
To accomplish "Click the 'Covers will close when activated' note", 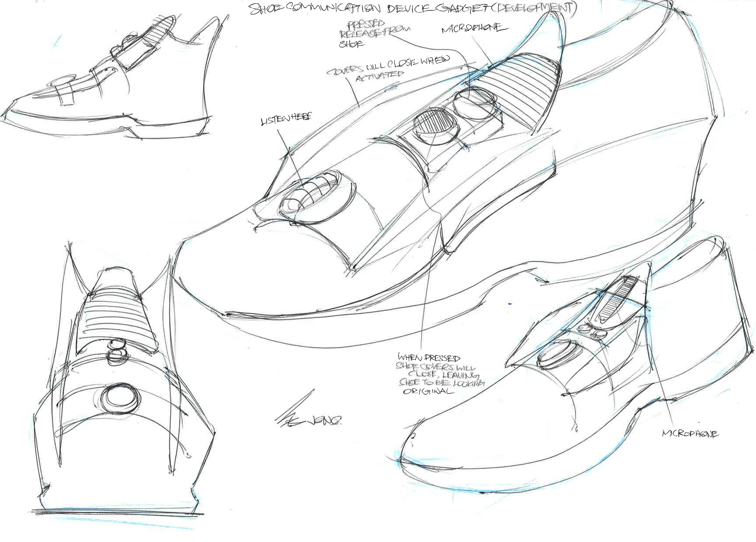I will [388, 68].
